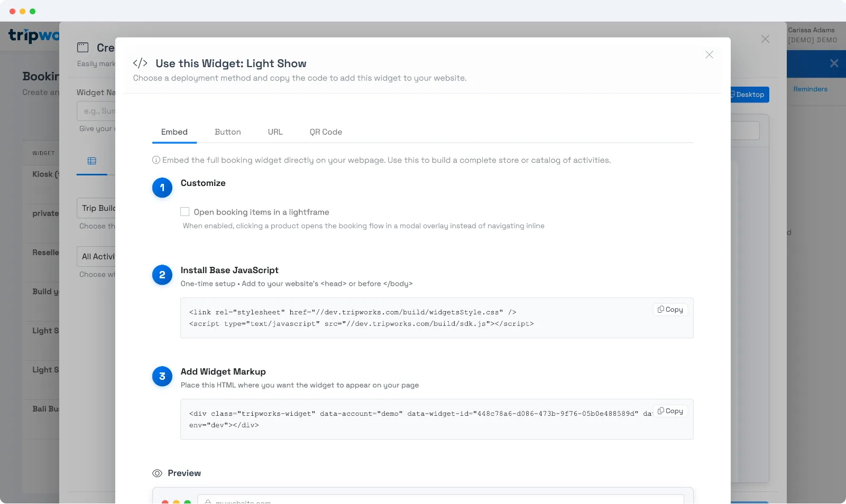This screenshot has height=504, width=846.
Task: Switch to the Embed tab
Action: (x=174, y=132)
